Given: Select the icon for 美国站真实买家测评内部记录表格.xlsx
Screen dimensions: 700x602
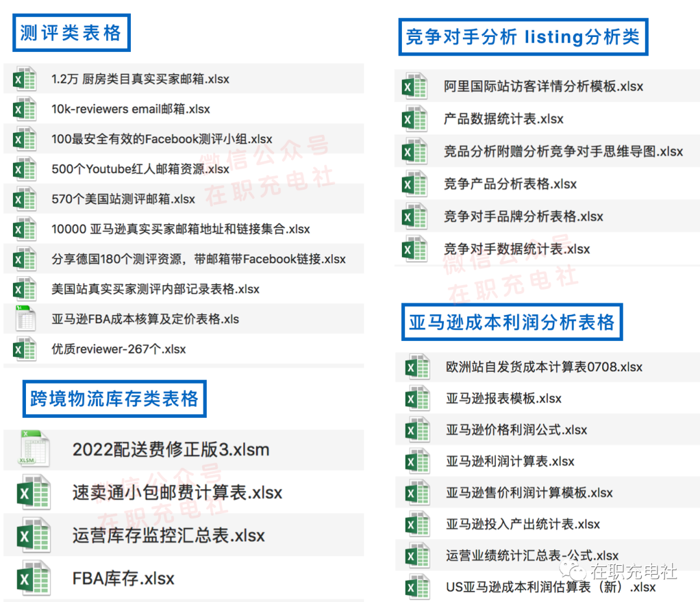Looking at the screenshot, I should [25, 289].
